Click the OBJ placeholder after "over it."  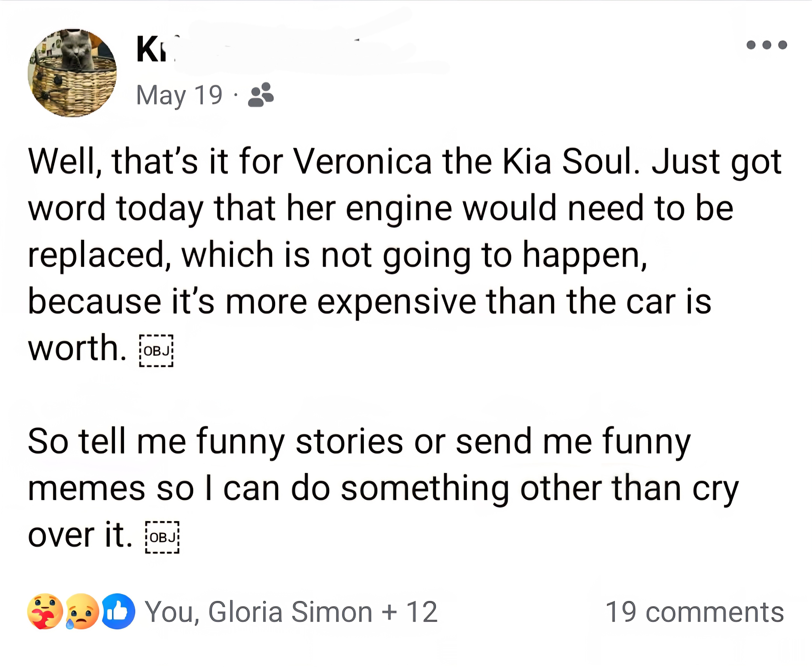tap(162, 537)
